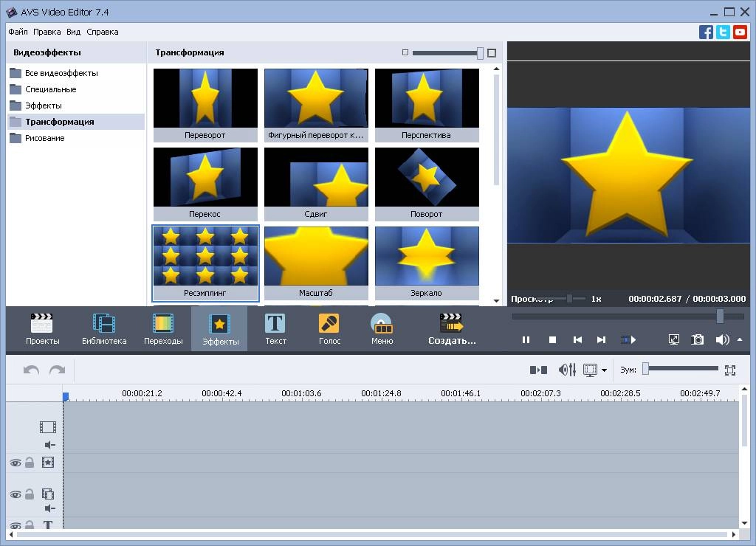Screen dimensions: 756x546
Task: Take a snapshot with camera icon
Action: [x=697, y=339]
